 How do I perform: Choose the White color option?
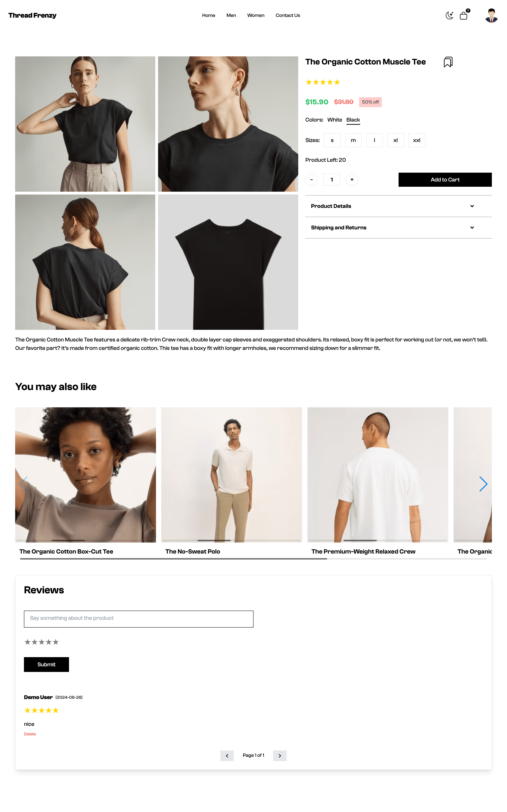[x=335, y=120]
